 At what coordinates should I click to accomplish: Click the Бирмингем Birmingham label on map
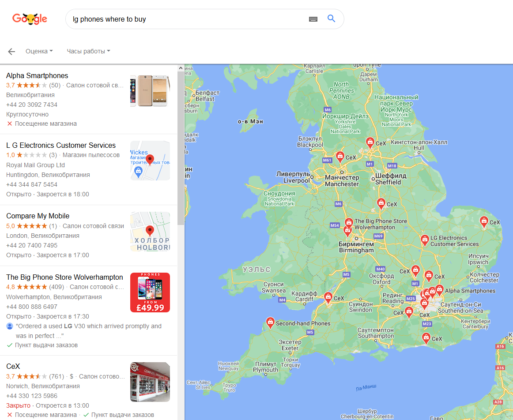point(356,247)
